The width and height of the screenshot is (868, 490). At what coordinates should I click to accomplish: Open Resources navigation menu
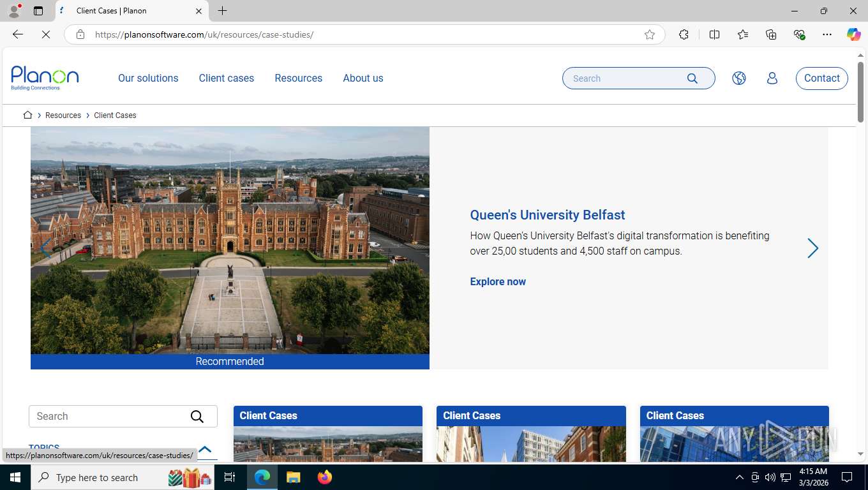(299, 78)
